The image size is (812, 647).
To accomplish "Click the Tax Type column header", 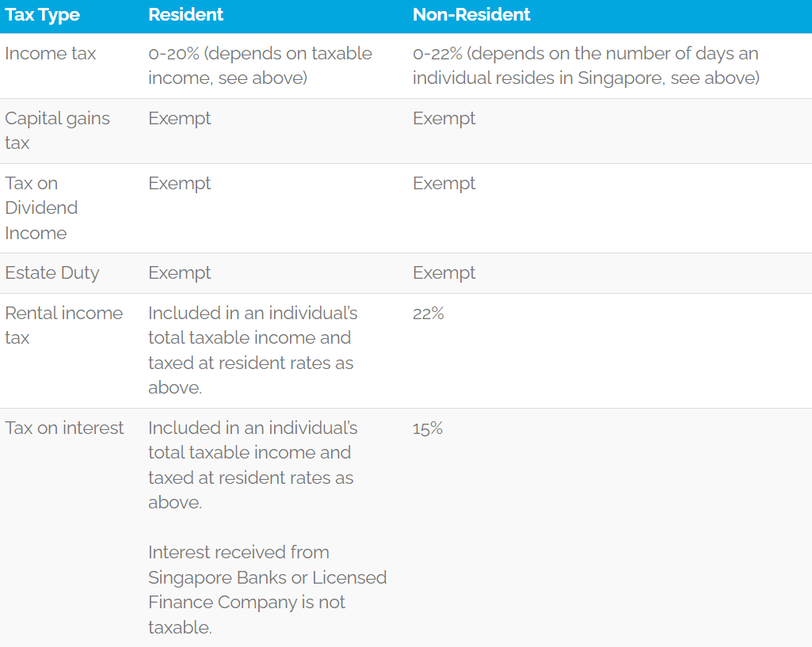I will pos(43,15).
